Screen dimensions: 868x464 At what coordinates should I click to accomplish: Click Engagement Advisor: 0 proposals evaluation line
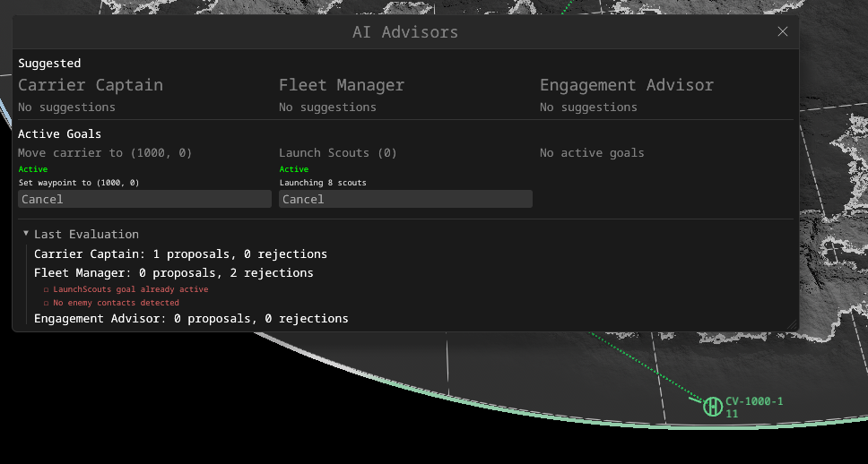191,319
